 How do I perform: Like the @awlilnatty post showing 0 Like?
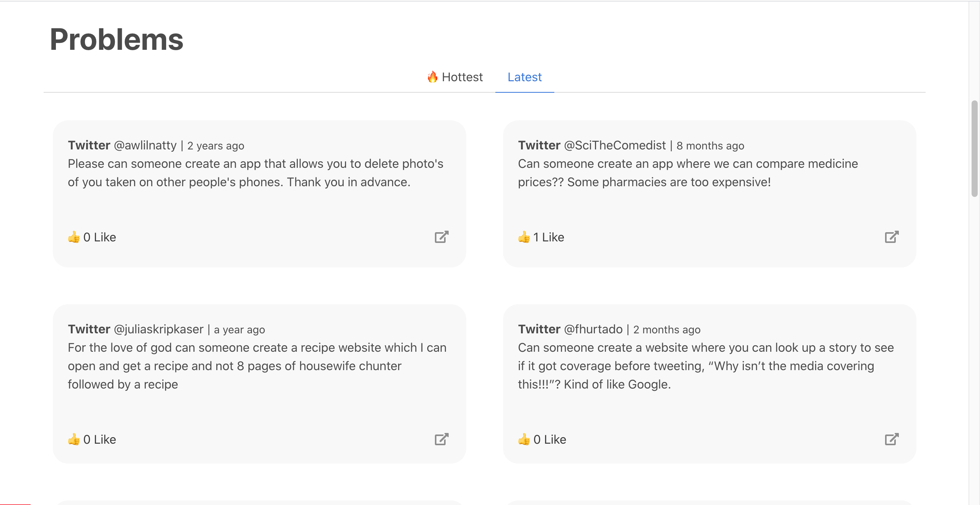pos(100,237)
